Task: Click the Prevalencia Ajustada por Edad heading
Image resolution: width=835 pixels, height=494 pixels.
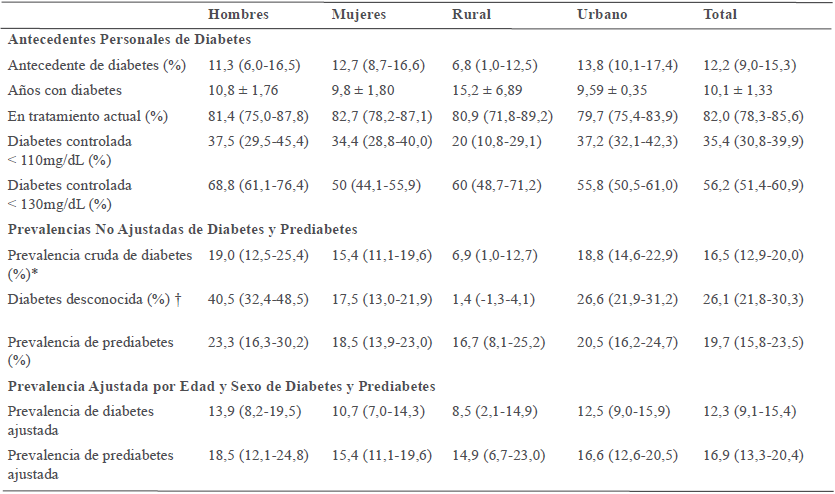Action: [221, 385]
